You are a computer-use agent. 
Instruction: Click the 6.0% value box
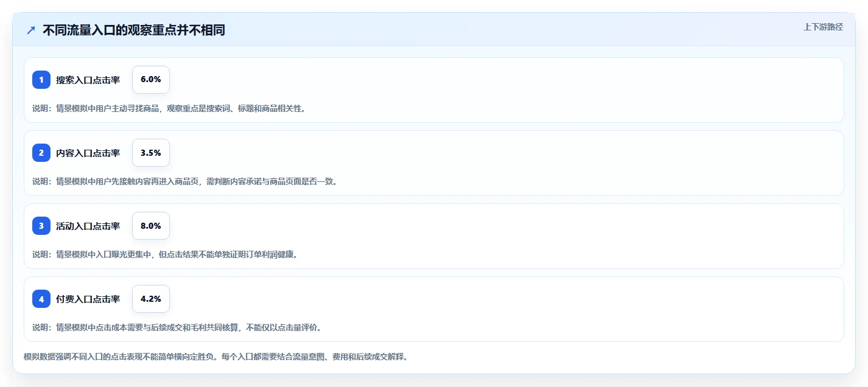[x=151, y=80]
